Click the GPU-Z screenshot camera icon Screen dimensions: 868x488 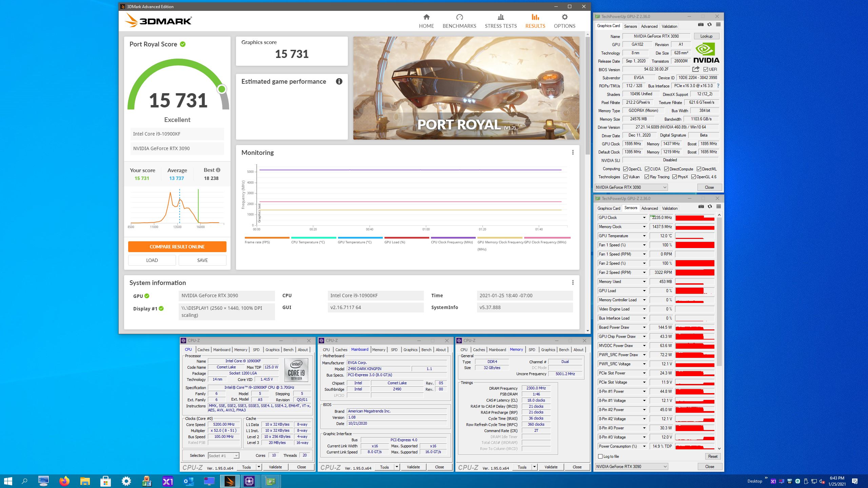tap(701, 25)
